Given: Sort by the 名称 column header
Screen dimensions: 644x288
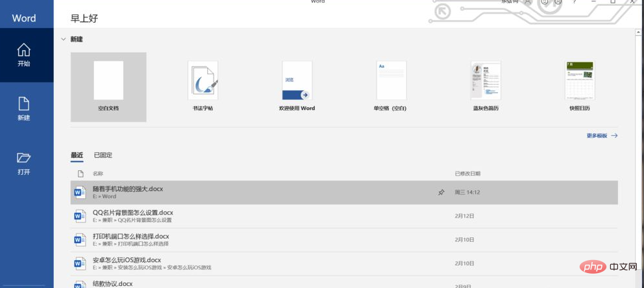Looking at the screenshot, I should pos(98,174).
